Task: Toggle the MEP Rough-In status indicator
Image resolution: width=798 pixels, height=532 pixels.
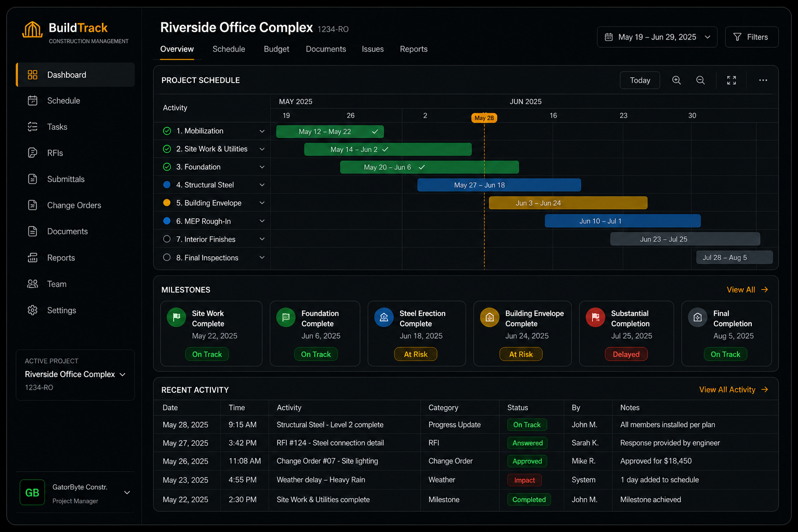Action: point(167,221)
